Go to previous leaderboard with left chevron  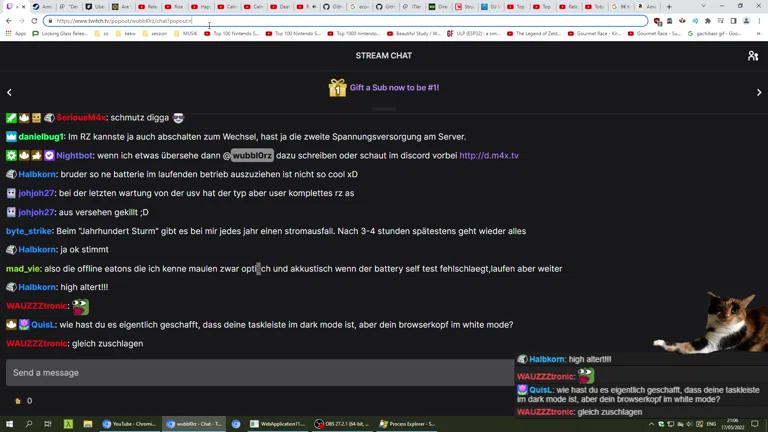coord(10,92)
